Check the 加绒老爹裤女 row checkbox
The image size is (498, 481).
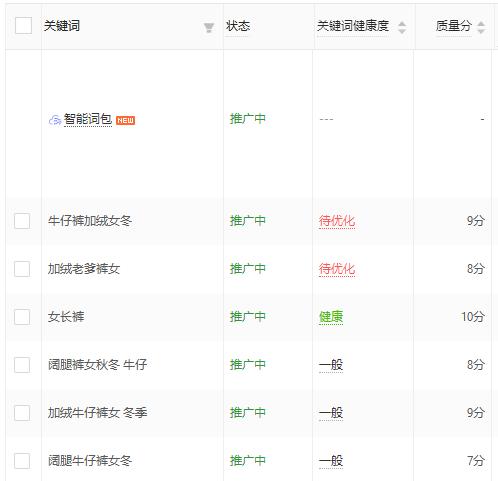tap(22, 269)
